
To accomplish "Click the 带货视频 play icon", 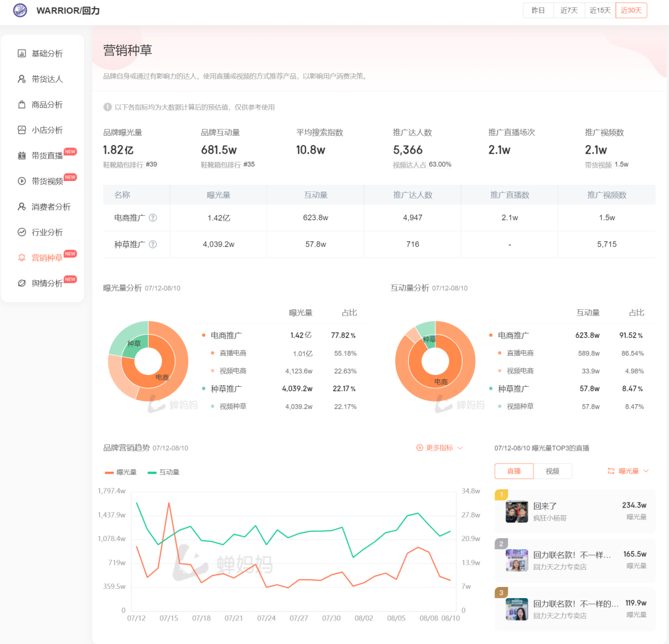I will pyautogui.click(x=22, y=181).
